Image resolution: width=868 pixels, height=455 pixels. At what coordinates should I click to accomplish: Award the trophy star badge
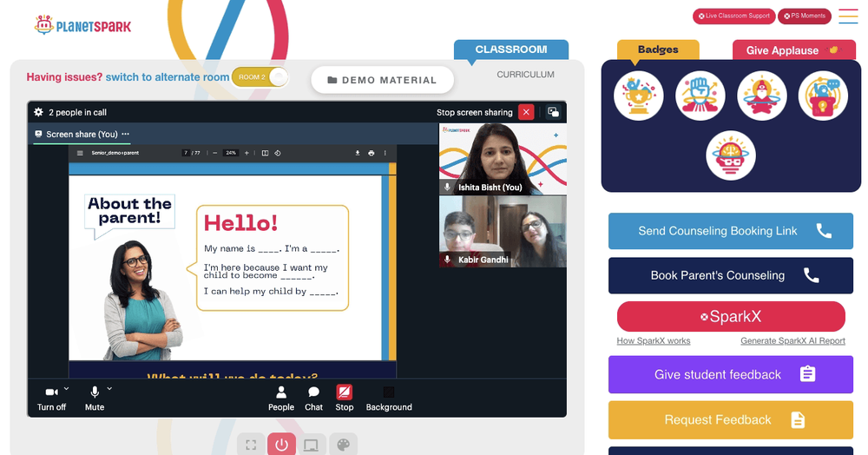638,96
